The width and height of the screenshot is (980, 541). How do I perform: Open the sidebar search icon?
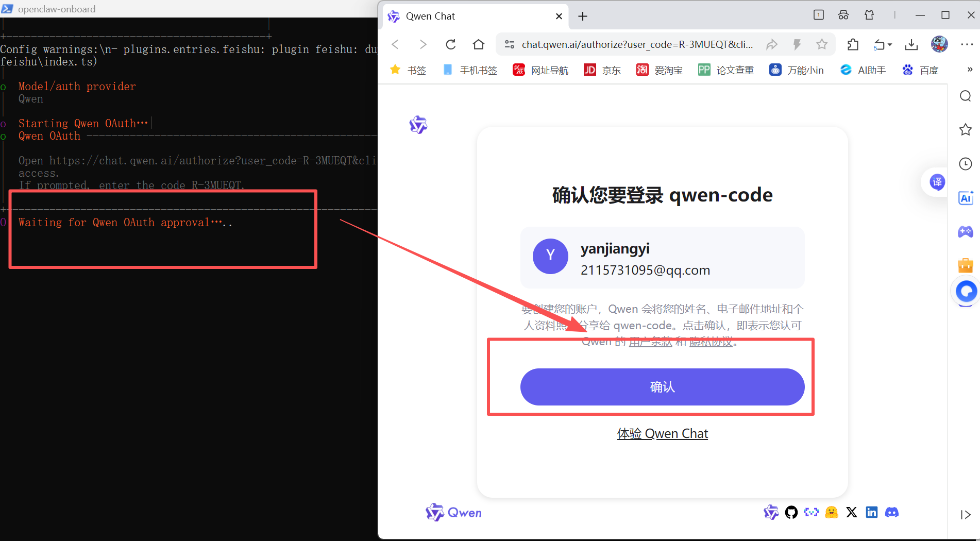coord(966,96)
